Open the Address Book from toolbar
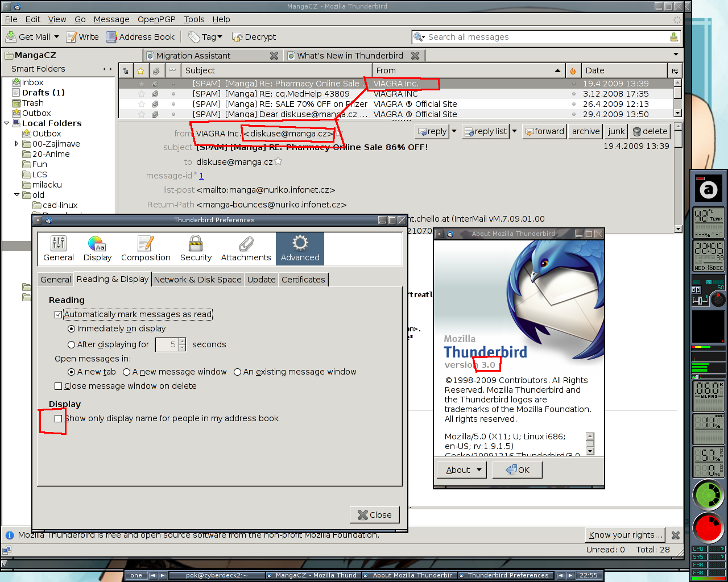 pyautogui.click(x=140, y=37)
